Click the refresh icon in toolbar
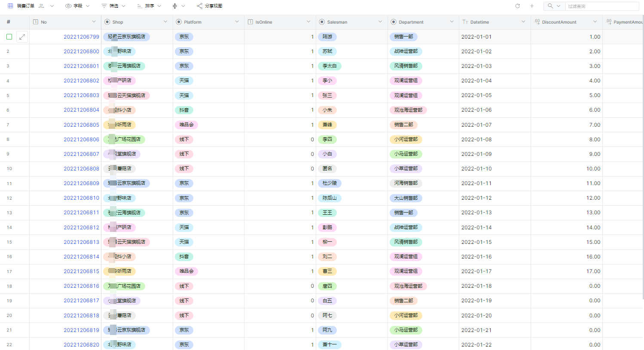 (x=518, y=6)
